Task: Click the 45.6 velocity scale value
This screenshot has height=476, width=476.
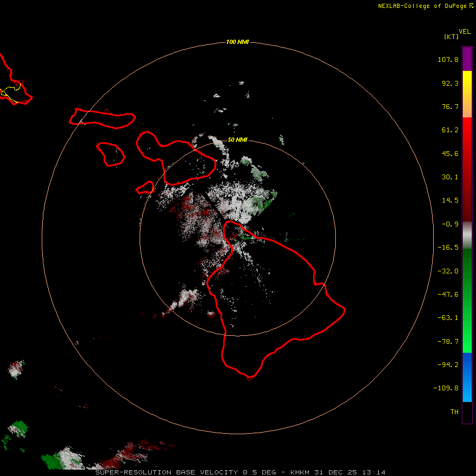Action: [x=450, y=153]
